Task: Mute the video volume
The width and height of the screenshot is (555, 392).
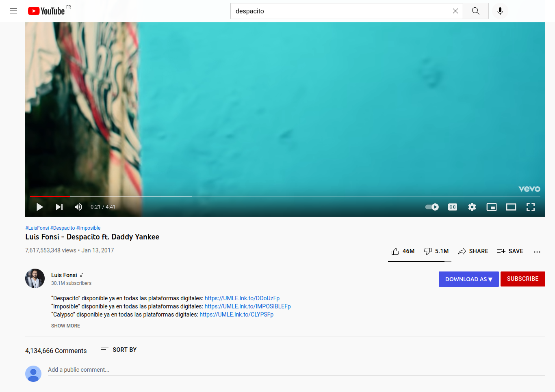Action: 78,207
